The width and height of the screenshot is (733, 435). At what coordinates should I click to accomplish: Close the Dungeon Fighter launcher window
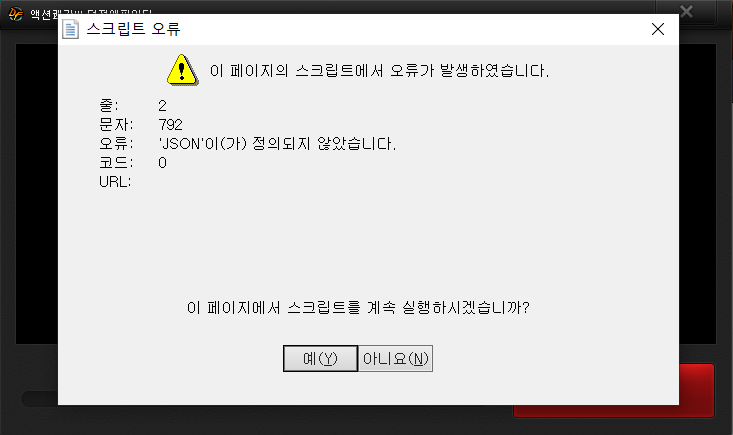pos(686,11)
